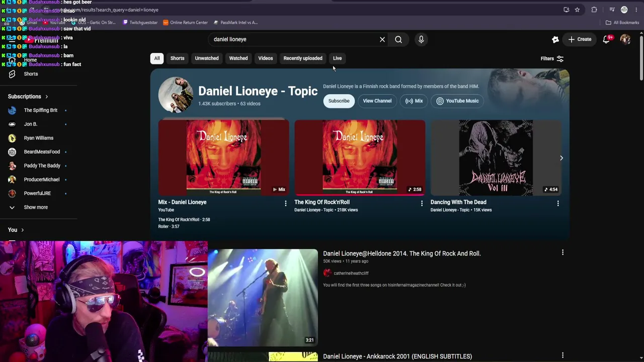Show next videos in the channel carousel

pos(561,158)
